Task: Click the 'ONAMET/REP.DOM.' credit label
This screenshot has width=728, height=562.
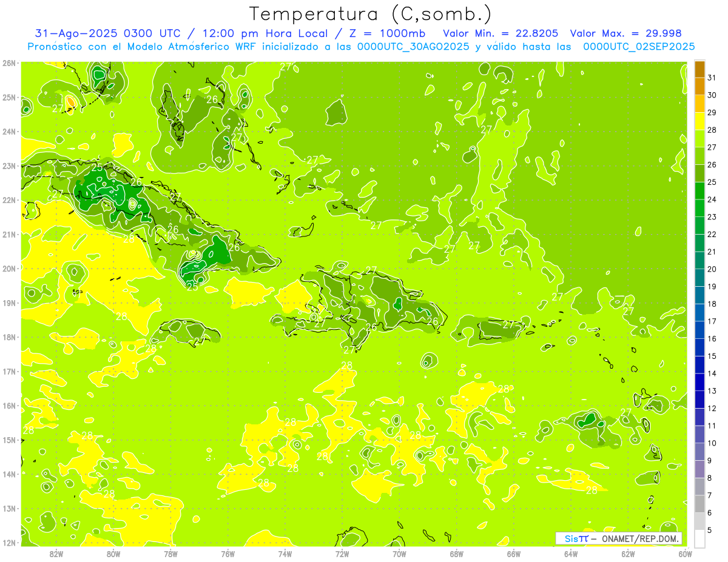Action: [640, 538]
